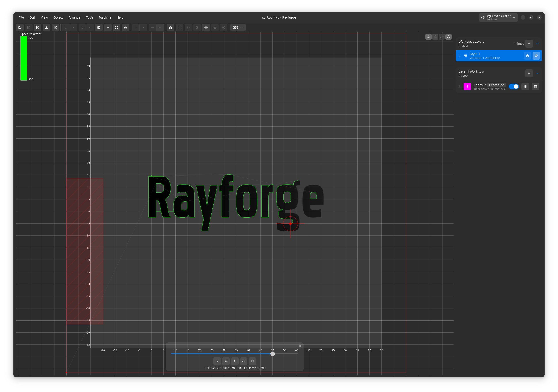Collapse the Layer 1 Workflow section
This screenshot has width=558, height=392.
click(x=537, y=73)
